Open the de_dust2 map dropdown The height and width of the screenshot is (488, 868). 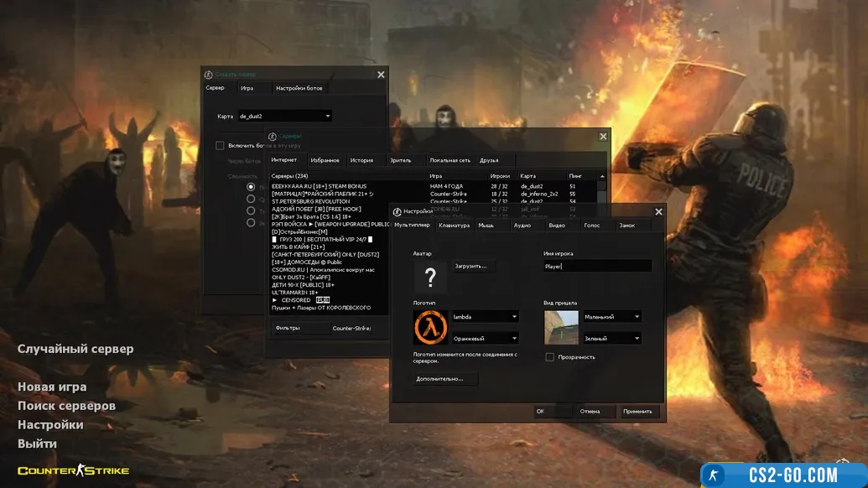pos(283,117)
